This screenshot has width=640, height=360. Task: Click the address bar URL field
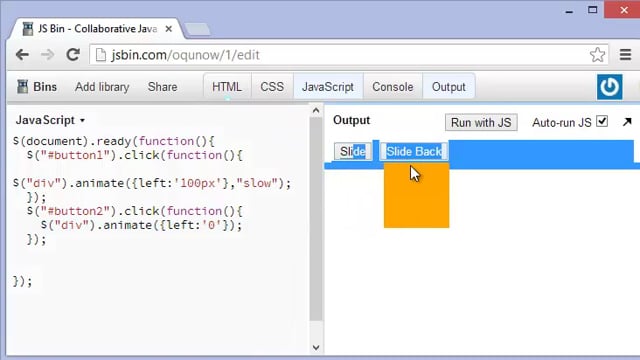click(x=349, y=55)
